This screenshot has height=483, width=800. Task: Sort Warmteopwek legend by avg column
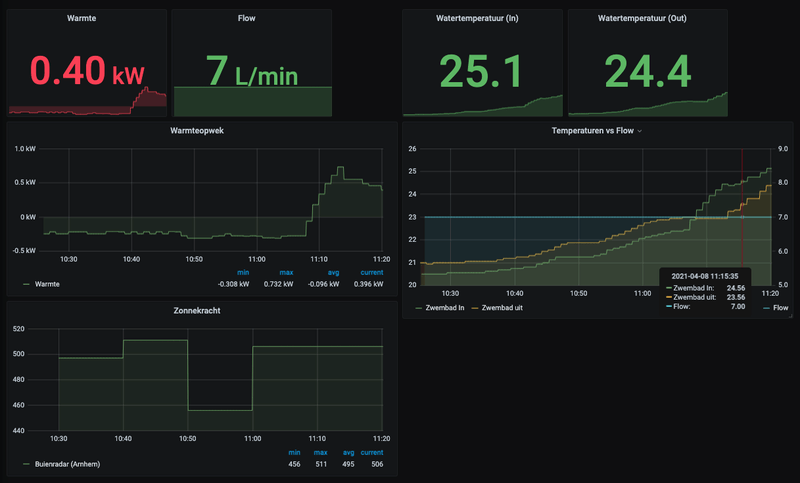pyautogui.click(x=333, y=273)
